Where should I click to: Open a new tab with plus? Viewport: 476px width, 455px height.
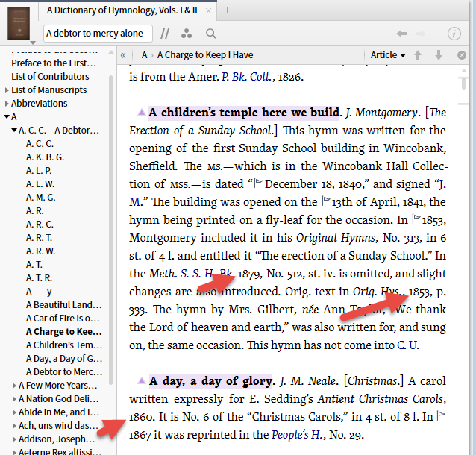227,10
